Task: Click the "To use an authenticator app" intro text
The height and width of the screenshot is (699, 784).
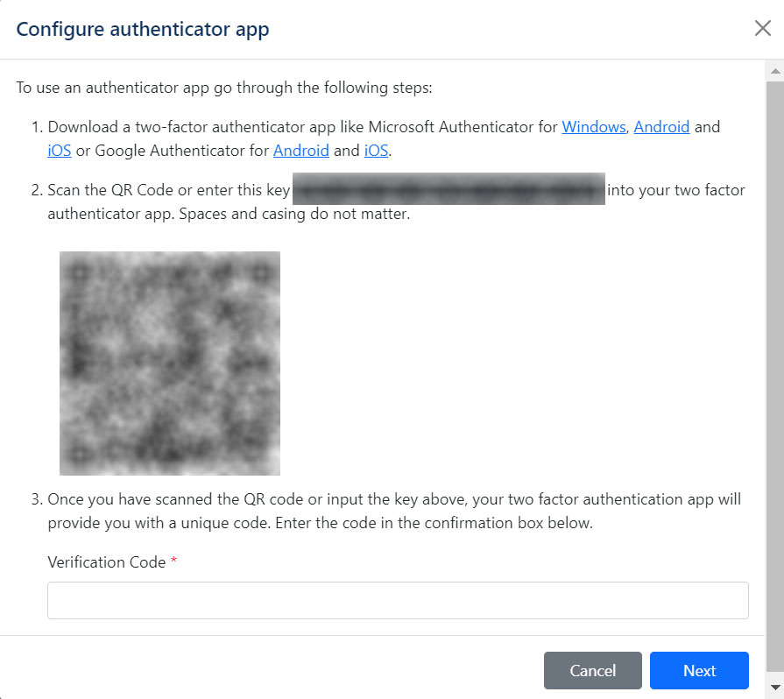Action: pos(224,88)
